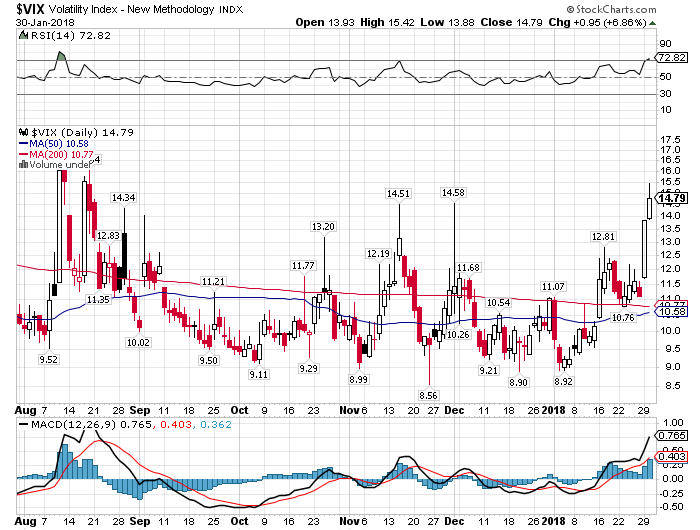Click the 10.76 price low annotation
The width and height of the screenshot is (700, 530).
[x=623, y=317]
